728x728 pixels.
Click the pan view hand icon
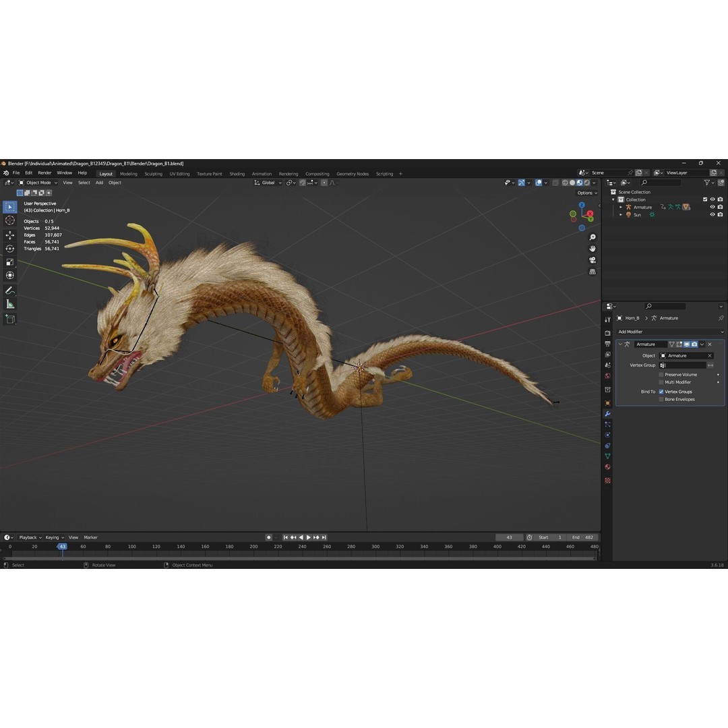click(593, 249)
